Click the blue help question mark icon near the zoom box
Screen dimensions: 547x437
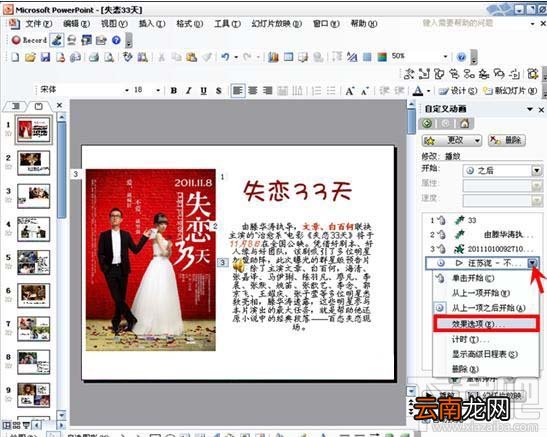coord(462,57)
